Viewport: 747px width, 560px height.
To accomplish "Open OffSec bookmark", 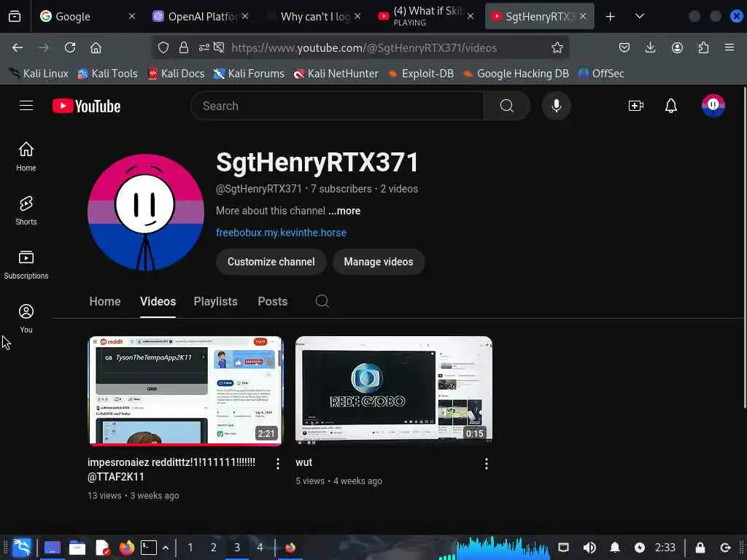I will coord(601,74).
